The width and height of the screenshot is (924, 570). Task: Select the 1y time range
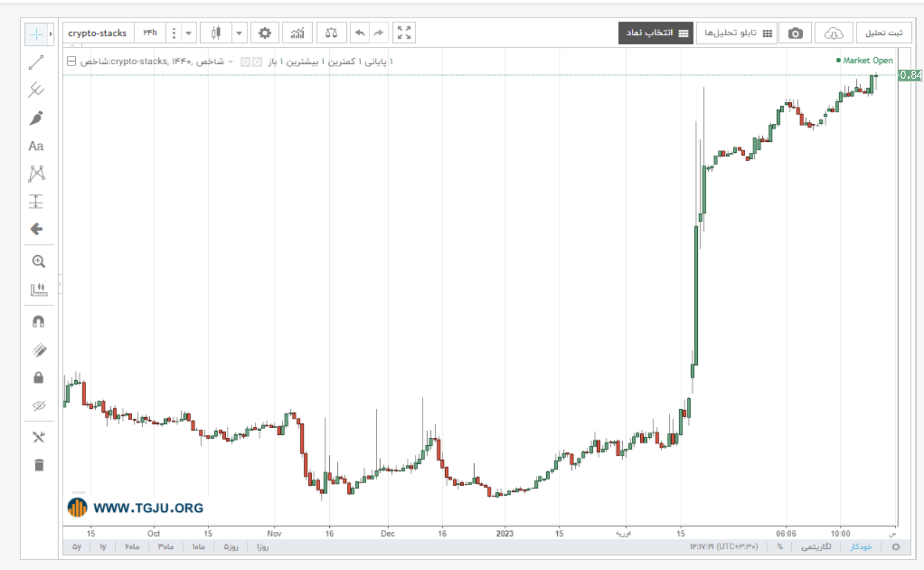(103, 547)
